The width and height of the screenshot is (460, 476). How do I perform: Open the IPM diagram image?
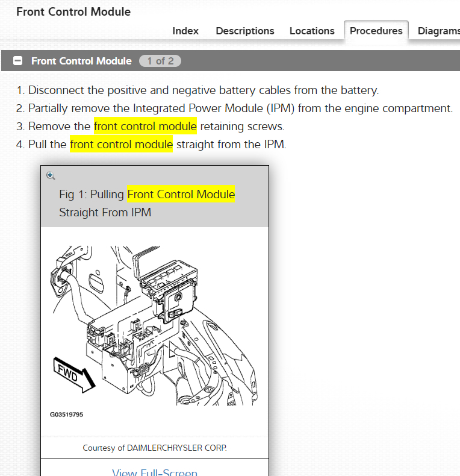pos(154,325)
